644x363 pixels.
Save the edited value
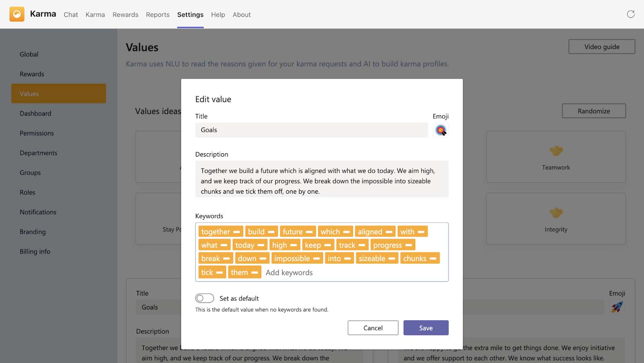point(425,328)
